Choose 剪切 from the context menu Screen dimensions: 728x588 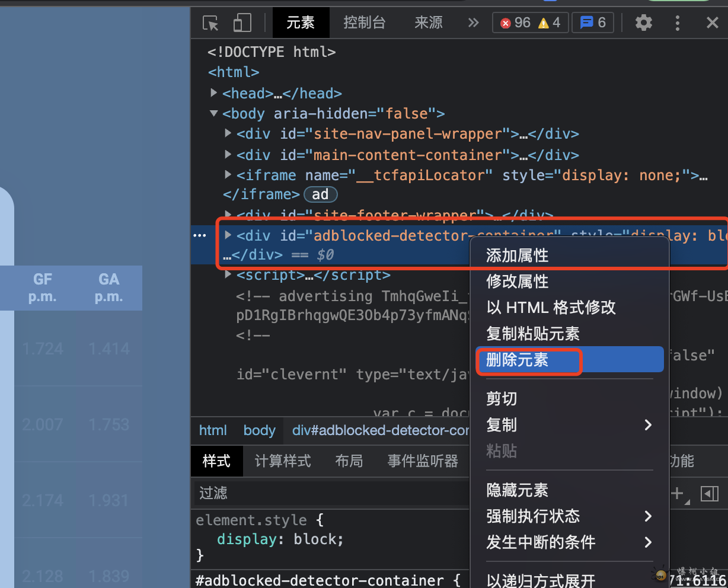[502, 399]
